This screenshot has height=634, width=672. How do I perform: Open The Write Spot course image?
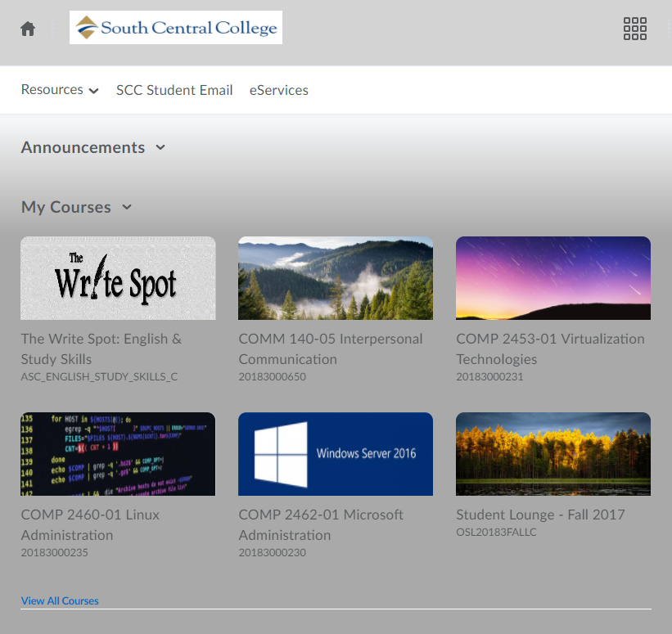coord(118,278)
